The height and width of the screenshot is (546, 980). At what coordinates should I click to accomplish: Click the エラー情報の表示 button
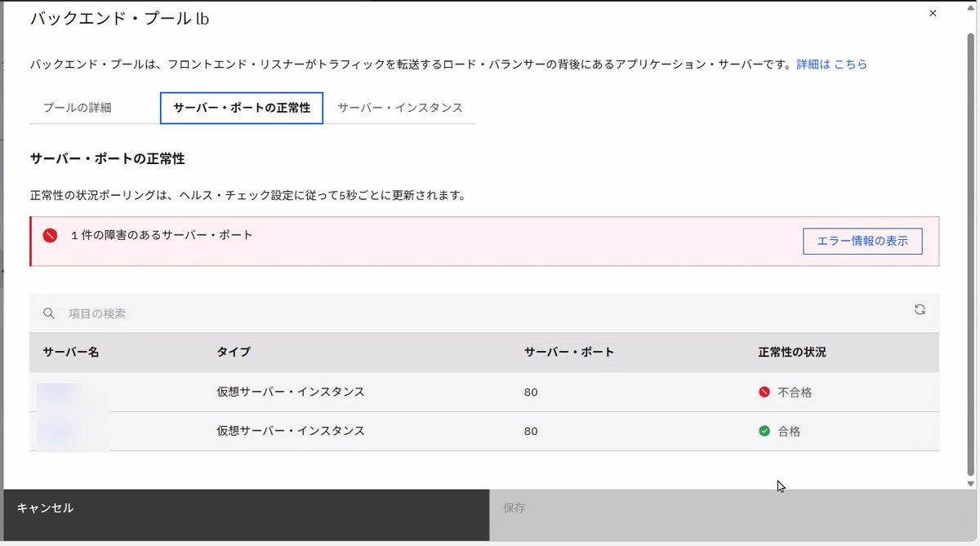pyautogui.click(x=862, y=242)
